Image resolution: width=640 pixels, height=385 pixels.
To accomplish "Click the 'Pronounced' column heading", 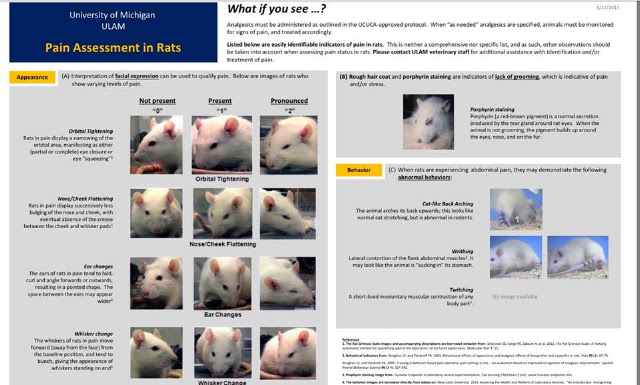I will pyautogui.click(x=289, y=101).
